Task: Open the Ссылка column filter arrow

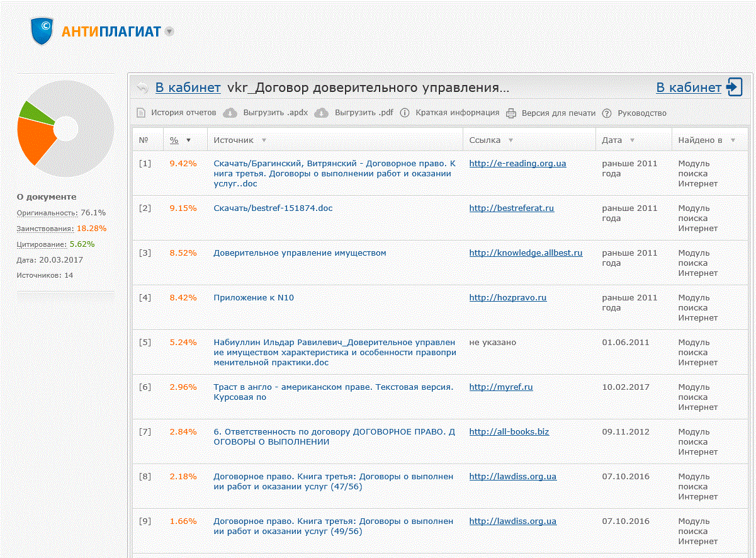Action: [511, 140]
